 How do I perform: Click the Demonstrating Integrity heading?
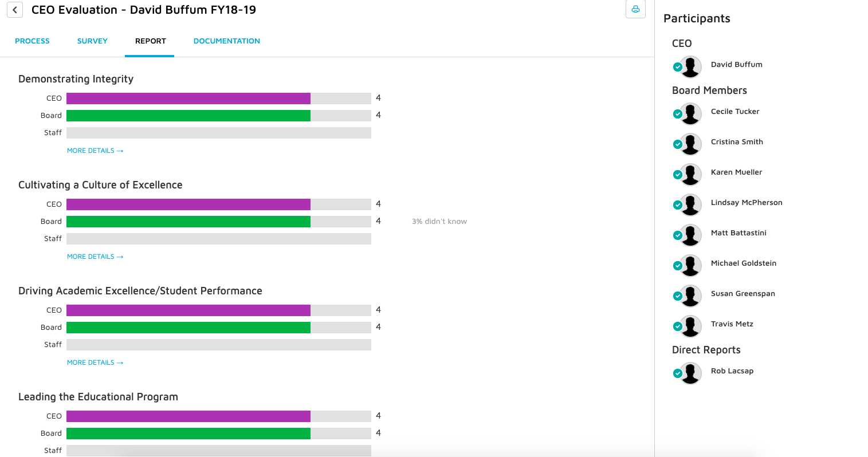pos(76,79)
